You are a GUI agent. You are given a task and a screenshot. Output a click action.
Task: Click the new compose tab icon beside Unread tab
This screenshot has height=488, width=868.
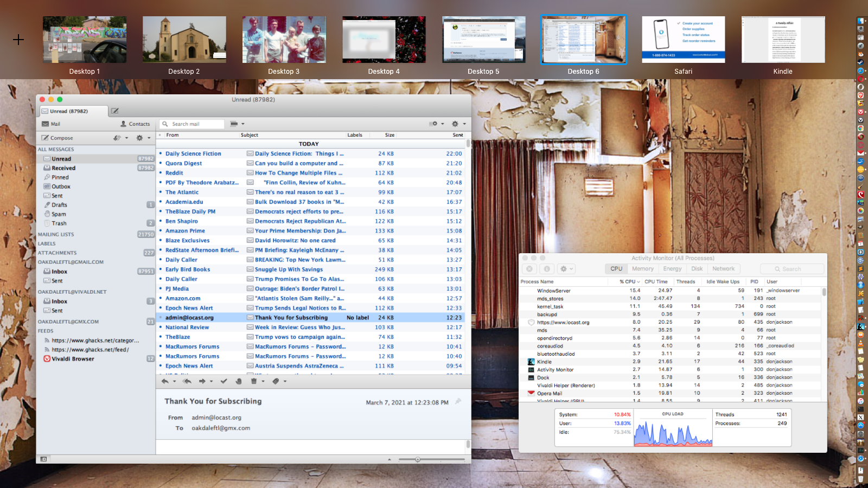[x=115, y=111]
